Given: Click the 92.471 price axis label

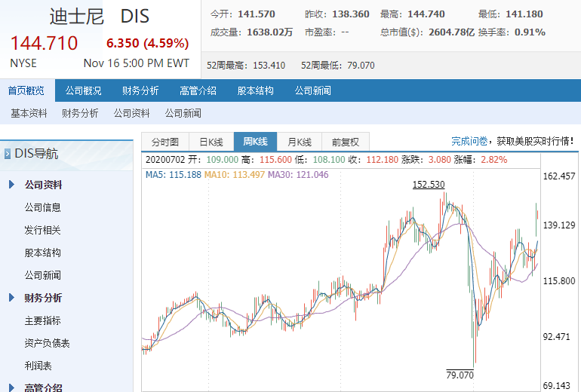Looking at the screenshot, I should tap(556, 337).
